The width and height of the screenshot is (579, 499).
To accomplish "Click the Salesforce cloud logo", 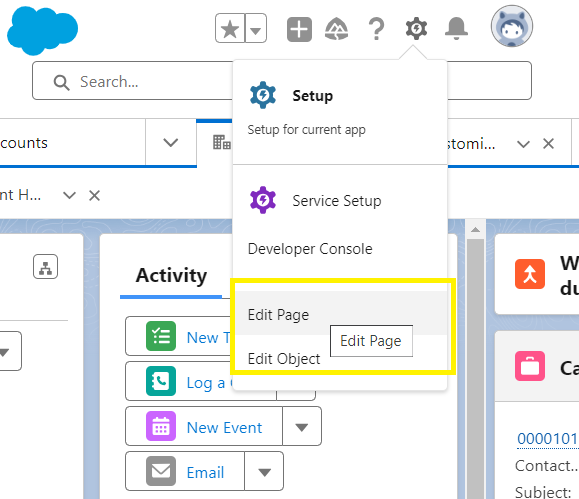I will 42,30.
